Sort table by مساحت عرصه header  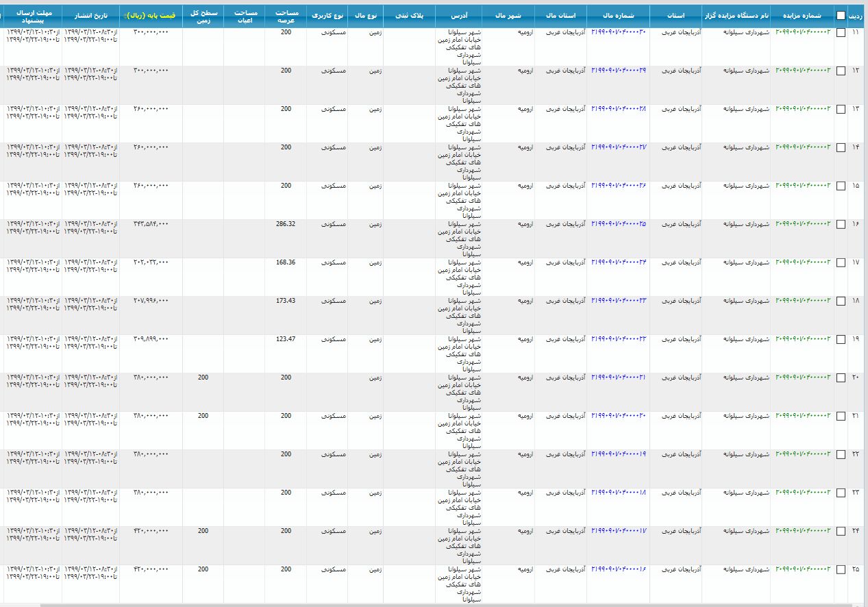[x=285, y=16]
